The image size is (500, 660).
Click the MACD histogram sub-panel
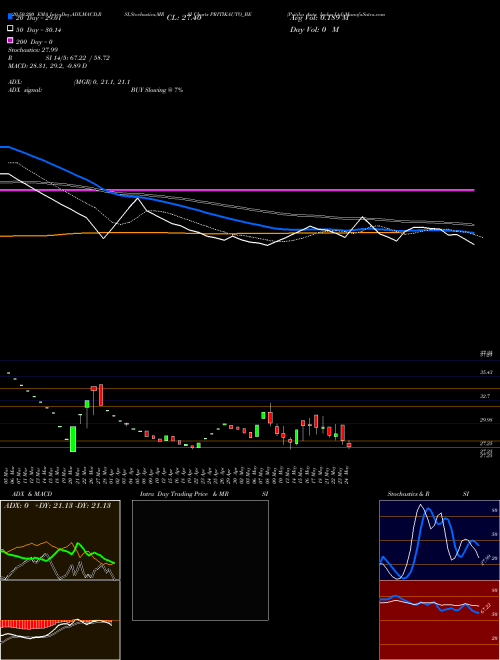pos(60,620)
